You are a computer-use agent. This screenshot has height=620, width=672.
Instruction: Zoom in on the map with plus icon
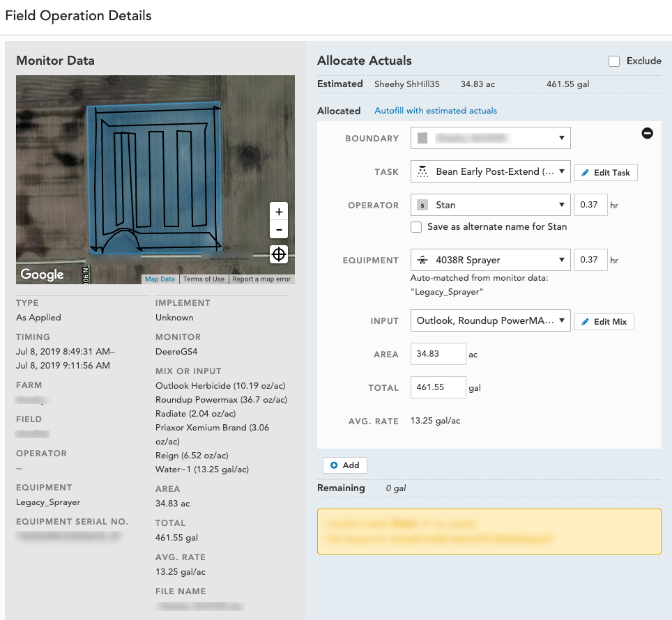point(279,212)
